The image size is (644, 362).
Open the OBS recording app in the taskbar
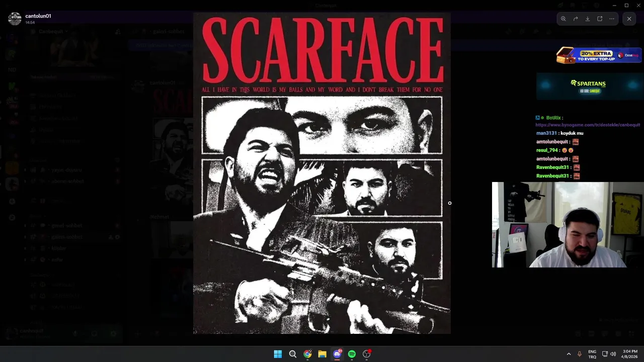click(367, 354)
